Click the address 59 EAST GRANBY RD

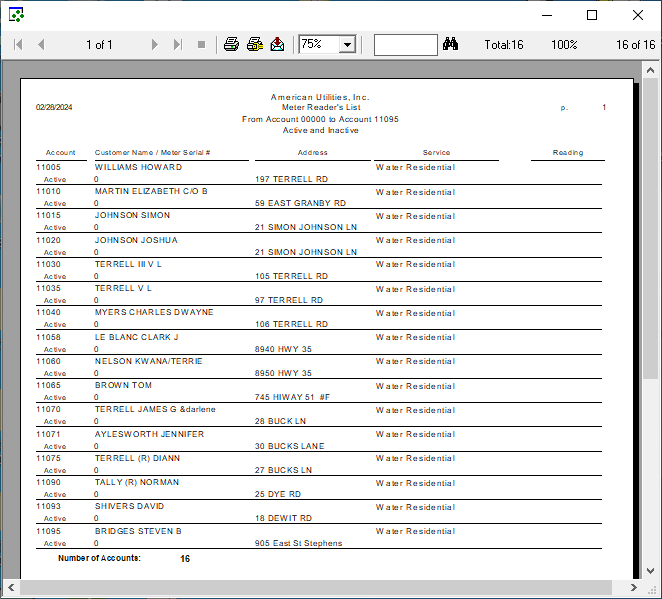[300, 203]
